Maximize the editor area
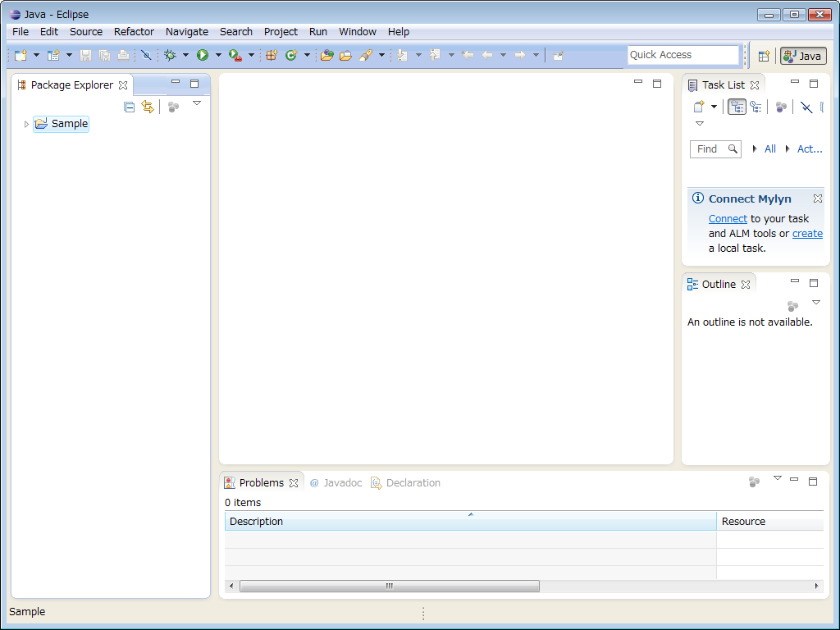This screenshot has height=630, width=840. tap(657, 84)
